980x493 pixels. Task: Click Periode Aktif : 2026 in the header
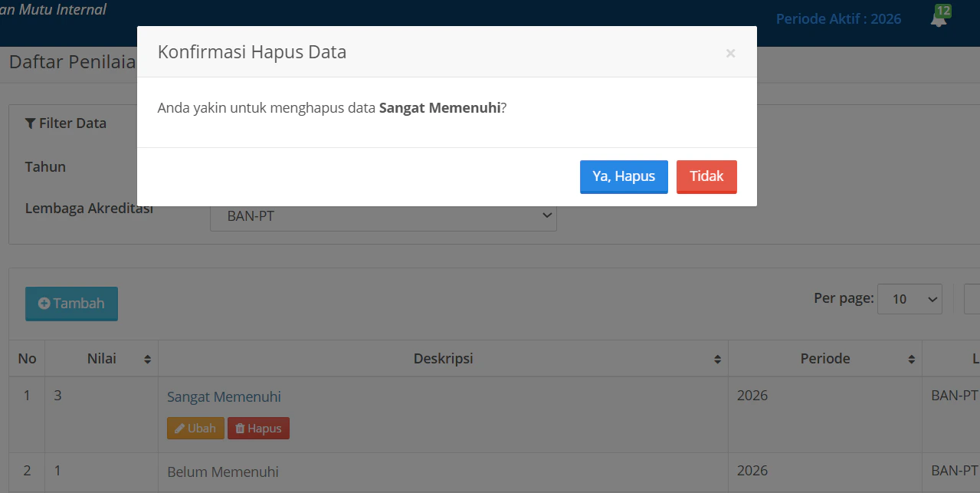(838, 18)
